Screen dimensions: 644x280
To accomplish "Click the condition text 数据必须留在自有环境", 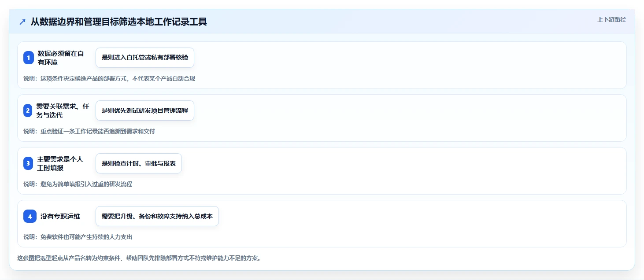I will coord(61,58).
